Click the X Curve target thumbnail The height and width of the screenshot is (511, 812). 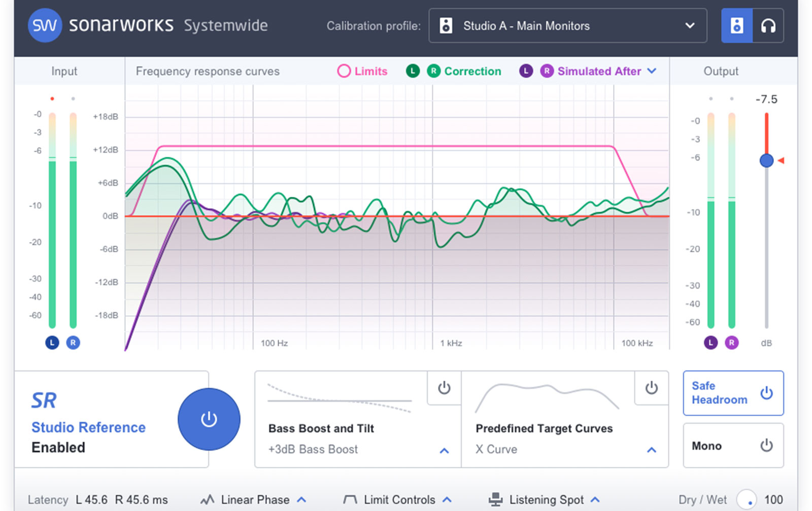pyautogui.click(x=547, y=398)
